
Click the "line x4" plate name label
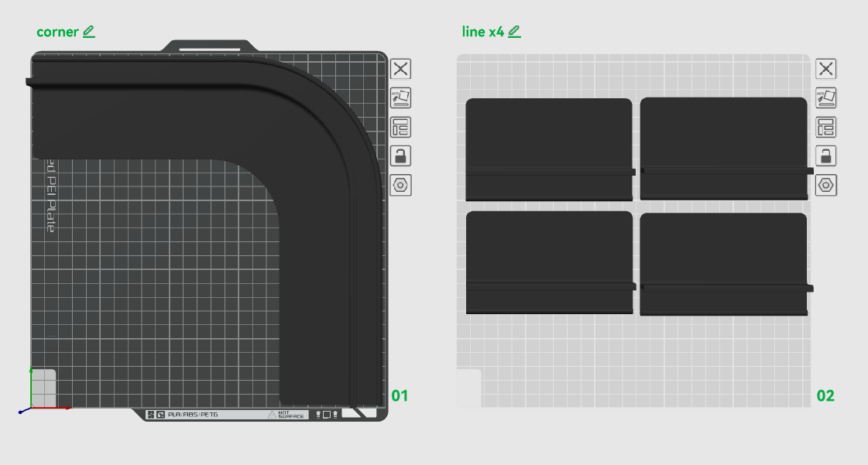tap(482, 32)
